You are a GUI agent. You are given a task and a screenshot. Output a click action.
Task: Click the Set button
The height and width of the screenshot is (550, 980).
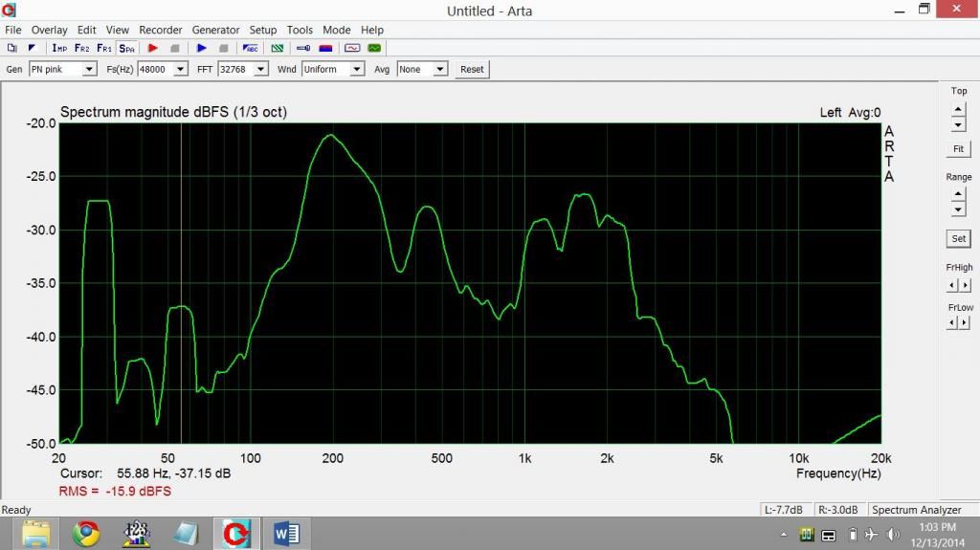click(x=958, y=238)
